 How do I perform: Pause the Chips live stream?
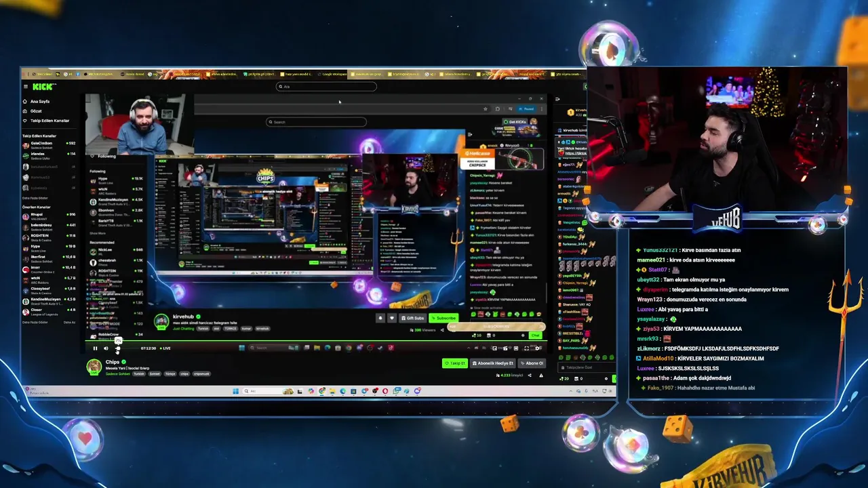95,348
